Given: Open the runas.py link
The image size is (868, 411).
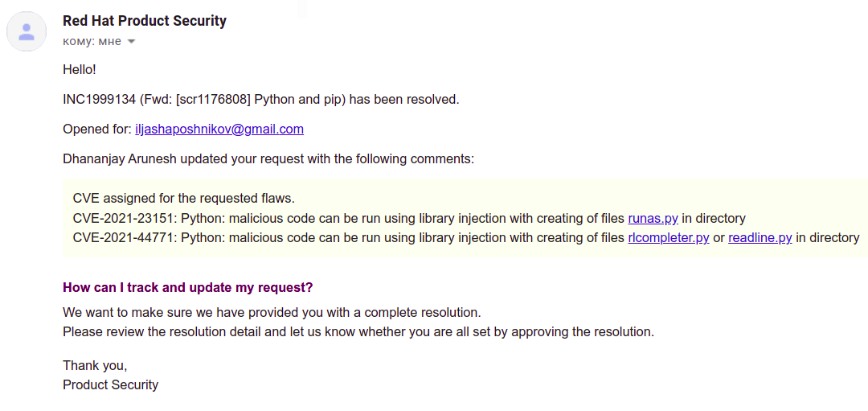Looking at the screenshot, I should 653,218.
